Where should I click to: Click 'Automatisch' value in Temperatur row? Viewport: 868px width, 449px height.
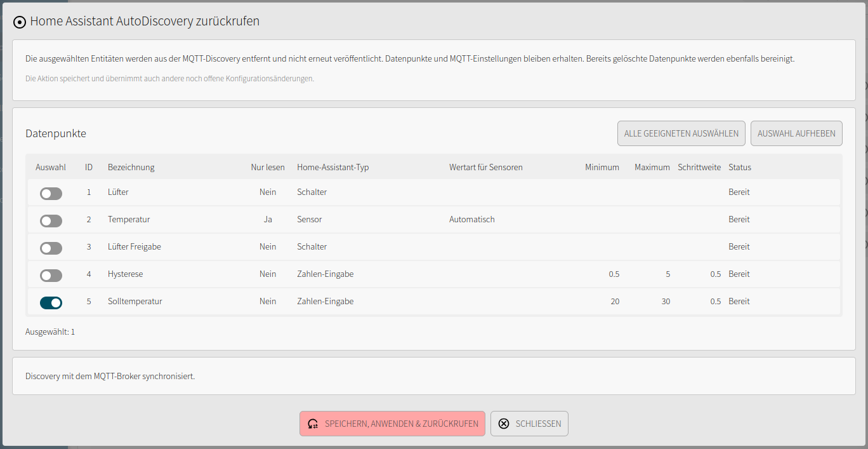[472, 219]
